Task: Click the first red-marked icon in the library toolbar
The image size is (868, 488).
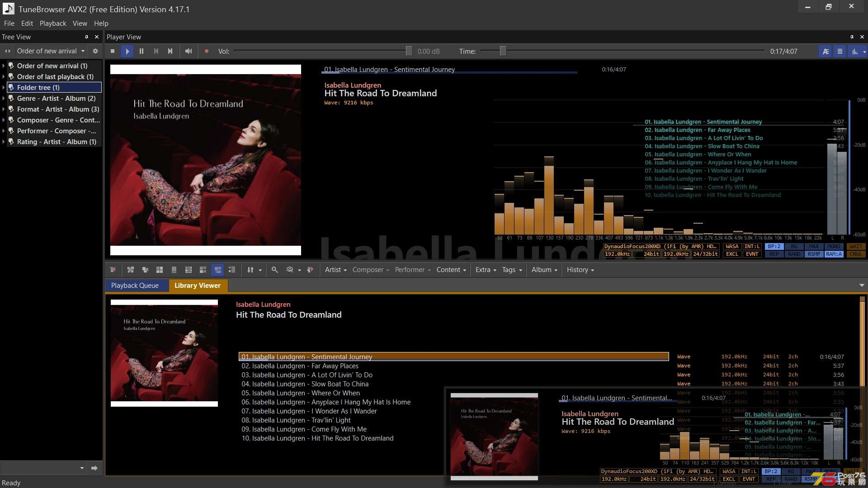Action: click(x=113, y=270)
